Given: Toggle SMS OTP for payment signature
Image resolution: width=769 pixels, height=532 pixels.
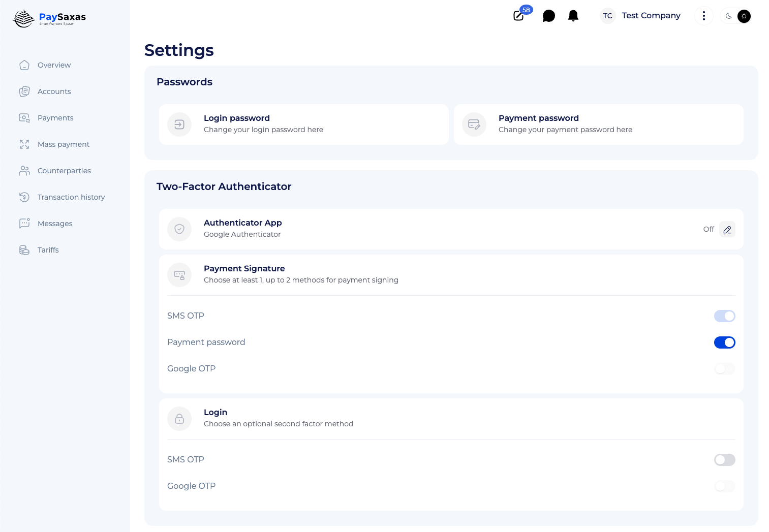Looking at the screenshot, I should pos(724,316).
